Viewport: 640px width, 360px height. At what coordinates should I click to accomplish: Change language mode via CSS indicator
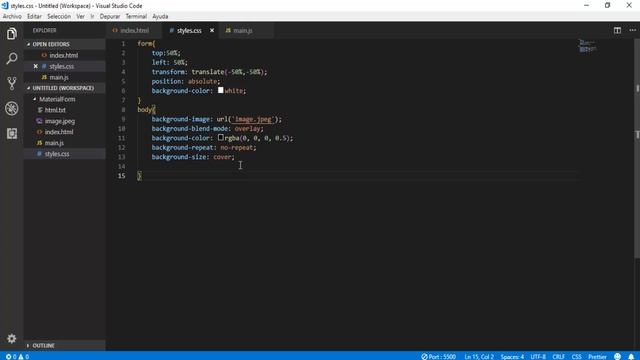576,356
